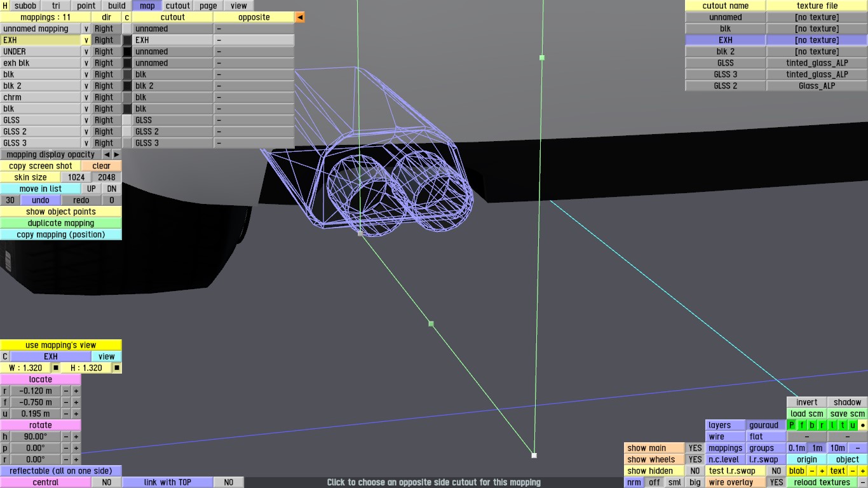Open the v dropdown for blk 2 mapping

click(86, 86)
